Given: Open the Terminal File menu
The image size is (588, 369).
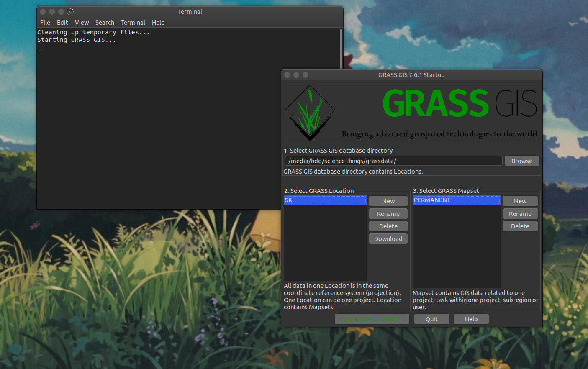Looking at the screenshot, I should [x=45, y=23].
